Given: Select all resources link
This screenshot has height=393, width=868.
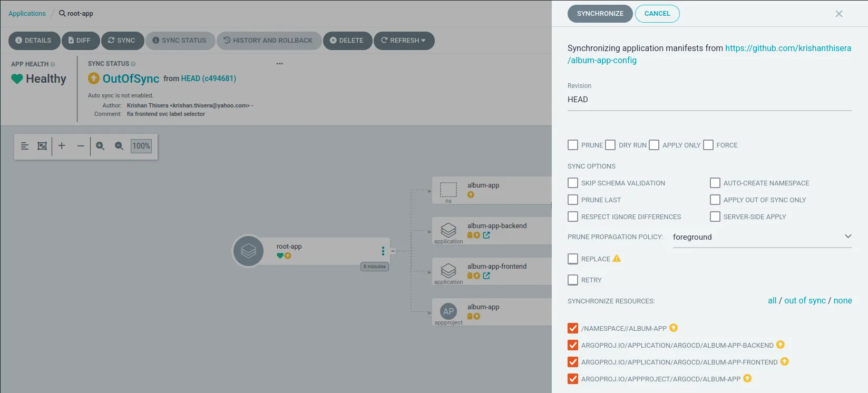Looking at the screenshot, I should pyautogui.click(x=772, y=300).
